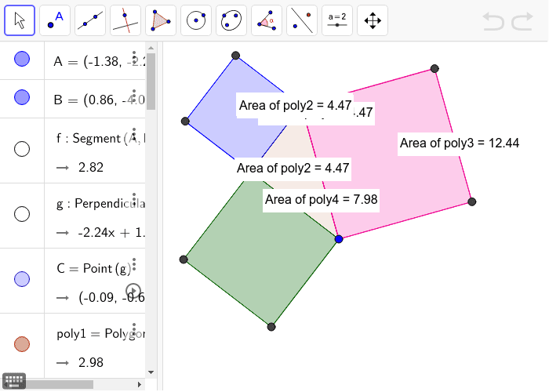Toggle visibility of point A
The width and height of the screenshot is (549, 392).
(22, 59)
